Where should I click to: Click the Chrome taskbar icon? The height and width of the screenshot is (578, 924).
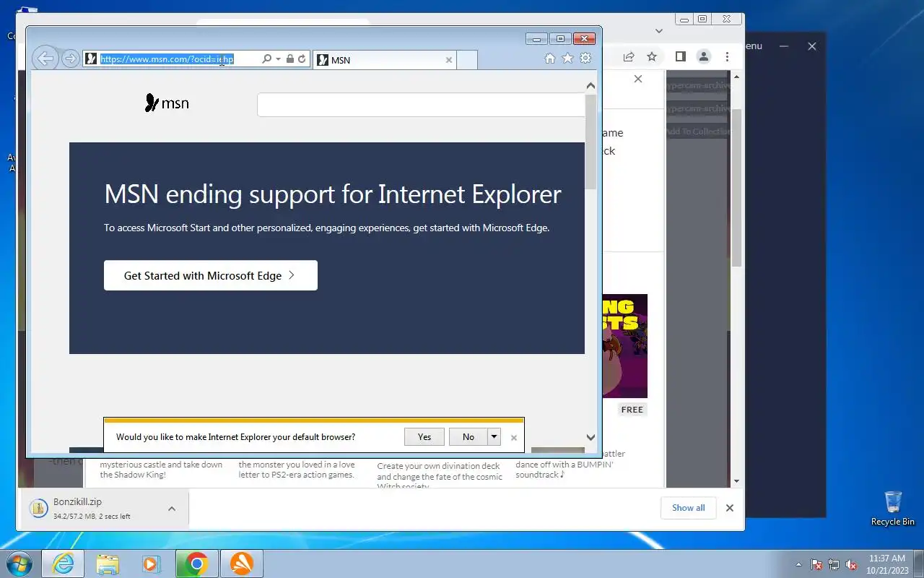[x=196, y=564]
